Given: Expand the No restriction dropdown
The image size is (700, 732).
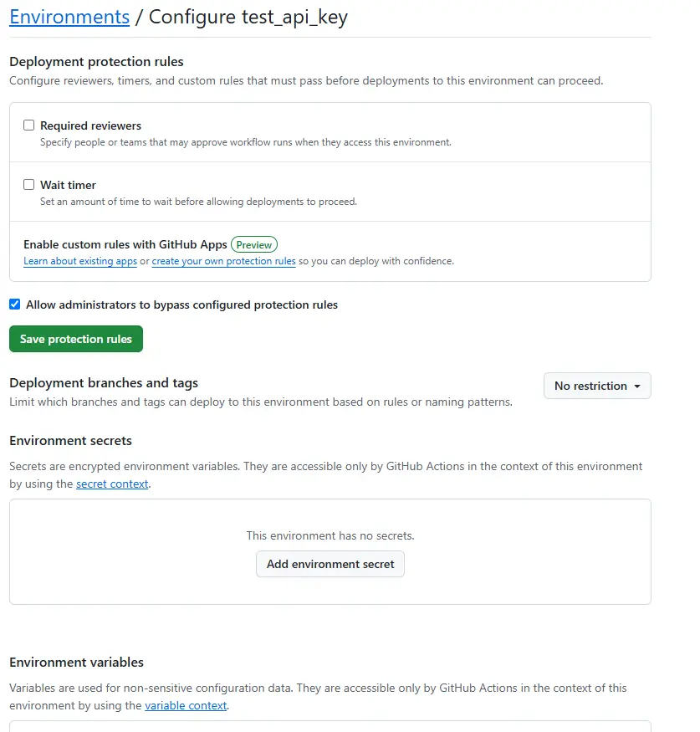Looking at the screenshot, I should tap(597, 386).
